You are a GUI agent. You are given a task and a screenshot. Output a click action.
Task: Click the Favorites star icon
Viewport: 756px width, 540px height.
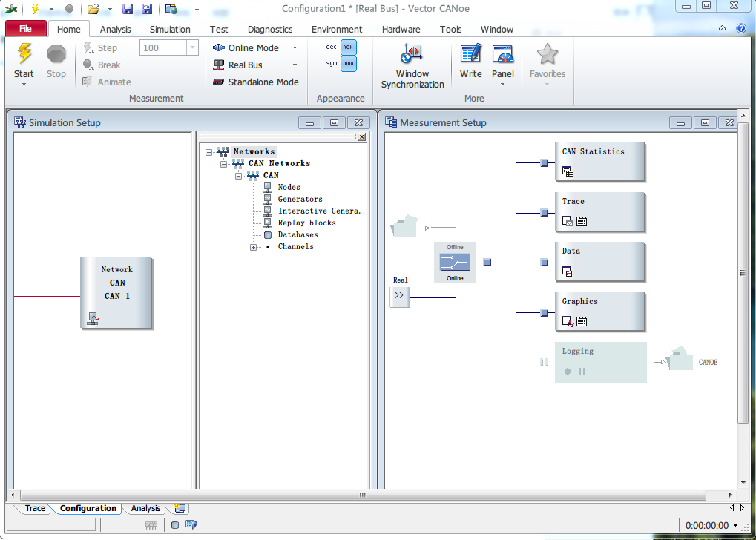tap(547, 55)
